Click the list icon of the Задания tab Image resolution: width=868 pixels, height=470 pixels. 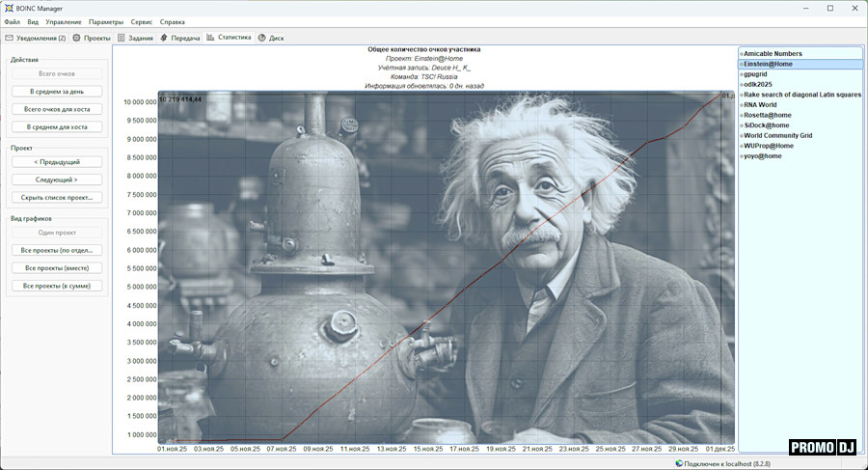pos(122,38)
